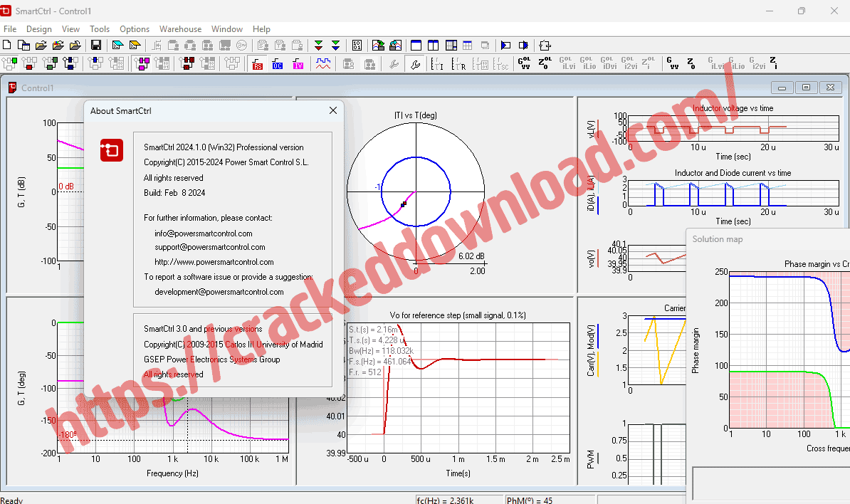850x504 pixels.
Task: Open the View menu
Action: (x=70, y=29)
